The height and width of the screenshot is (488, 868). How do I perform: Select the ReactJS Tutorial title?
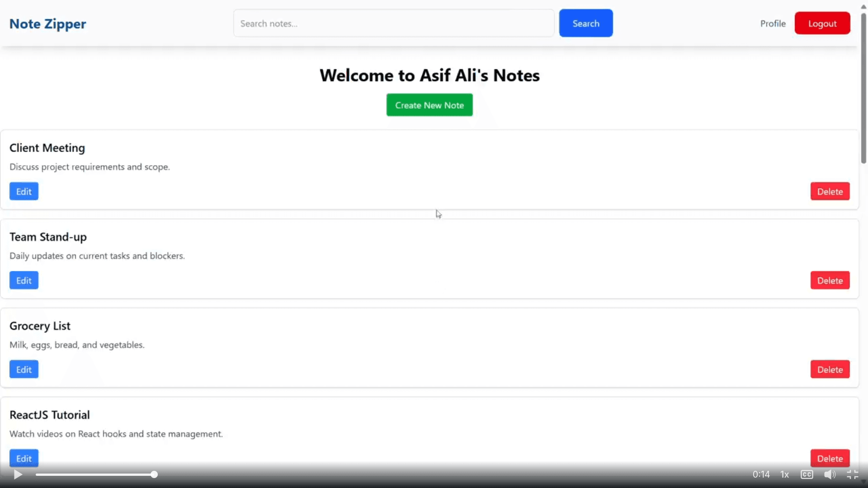[x=50, y=415]
